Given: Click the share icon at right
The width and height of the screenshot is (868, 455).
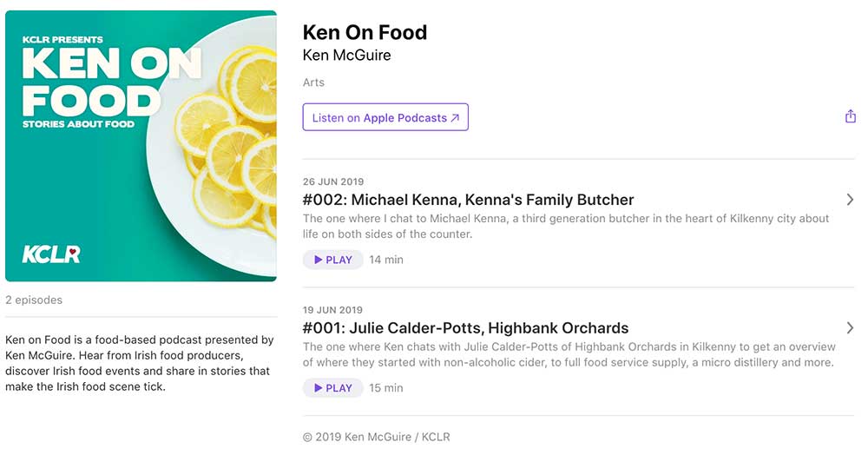Looking at the screenshot, I should (x=851, y=116).
